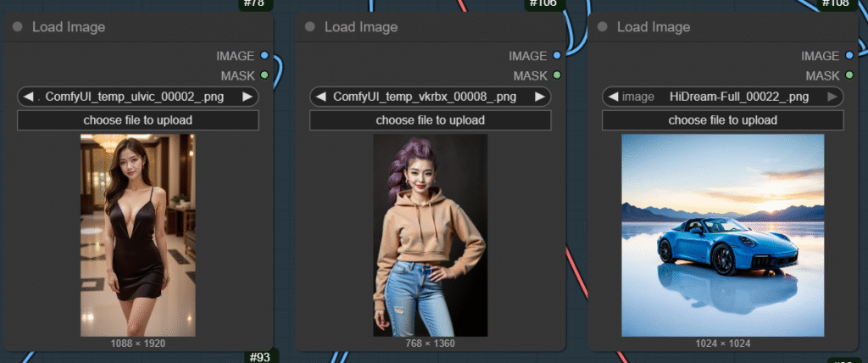Collapse the Load Image node containing the black dress photo
Screen dimensions: 868x363
(17, 27)
